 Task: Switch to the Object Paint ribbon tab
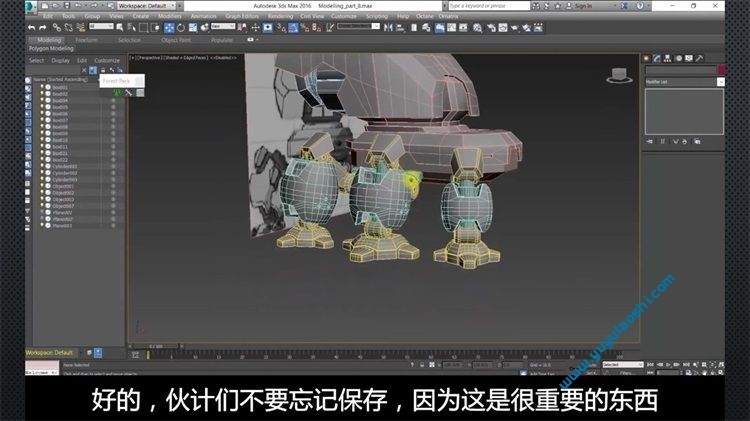176,40
